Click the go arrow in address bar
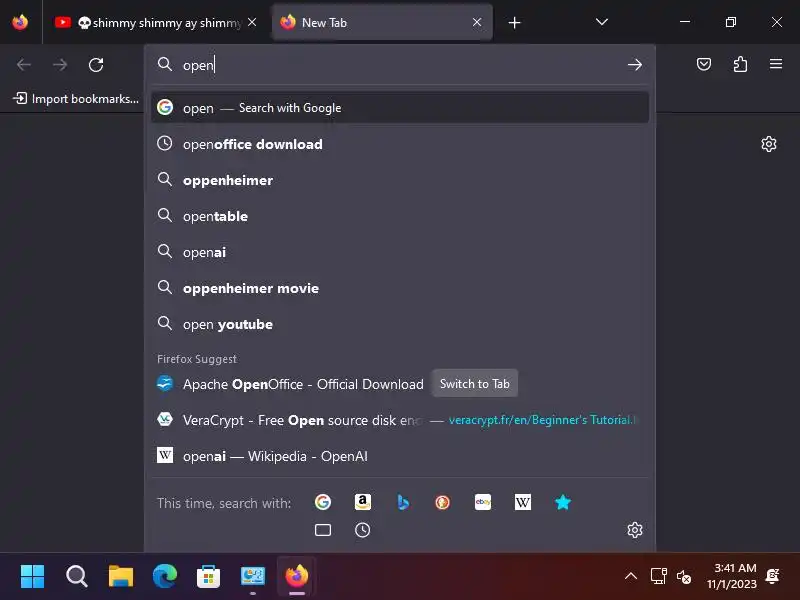This screenshot has width=800, height=600. coord(635,65)
